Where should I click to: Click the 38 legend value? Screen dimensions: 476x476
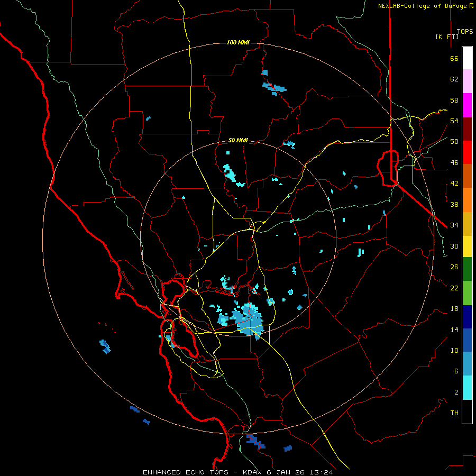click(x=454, y=204)
